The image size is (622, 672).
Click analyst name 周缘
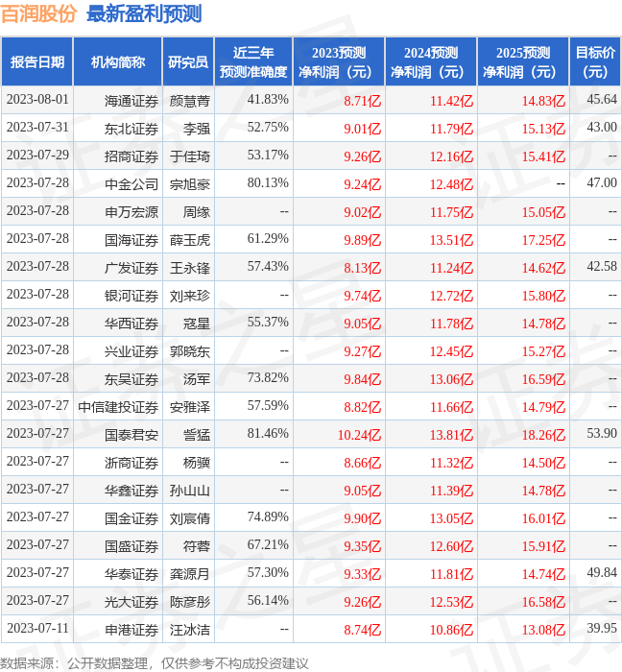click(197, 212)
